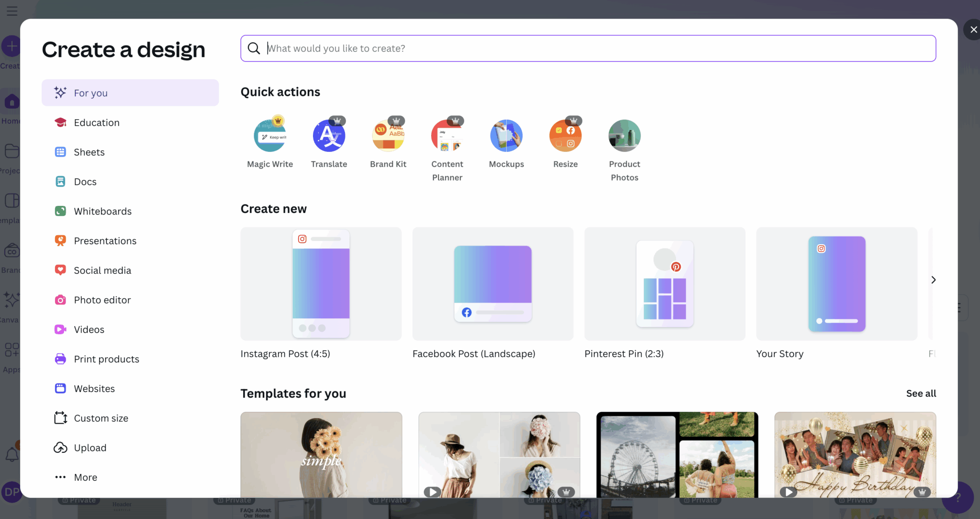The image size is (980, 519).
Task: Click the search magnifier icon
Action: tap(254, 48)
